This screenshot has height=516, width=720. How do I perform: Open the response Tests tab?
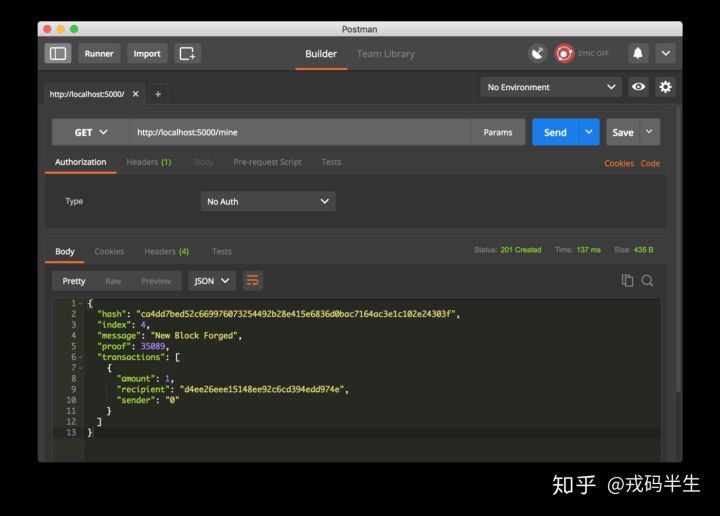click(222, 251)
